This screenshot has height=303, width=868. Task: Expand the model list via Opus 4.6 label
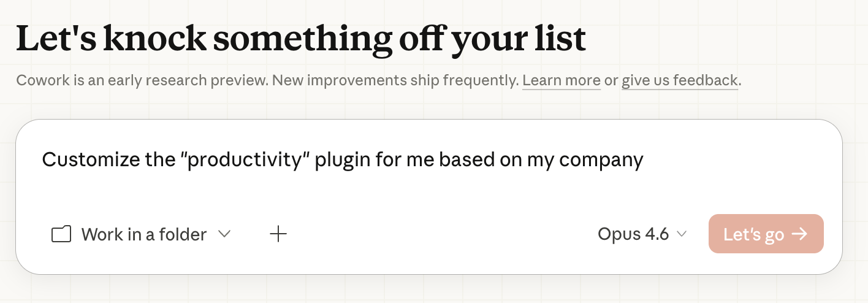(633, 234)
